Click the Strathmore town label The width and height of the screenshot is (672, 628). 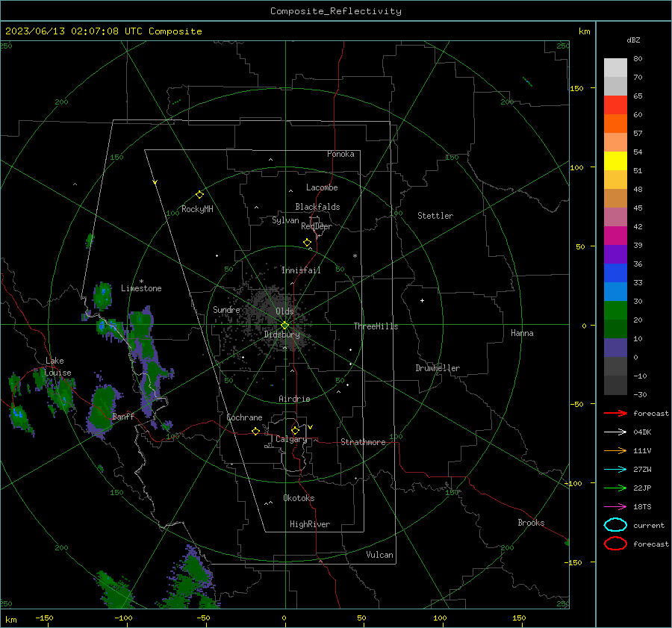(x=363, y=442)
